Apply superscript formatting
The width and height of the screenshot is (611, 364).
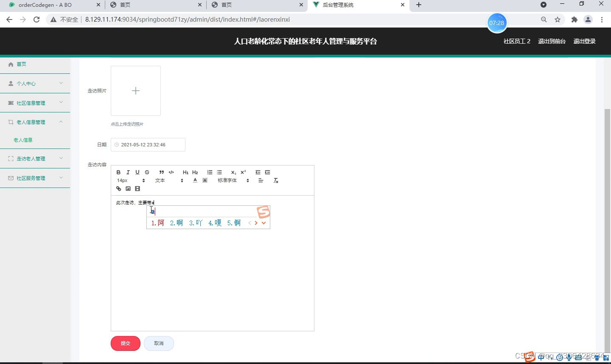click(243, 172)
